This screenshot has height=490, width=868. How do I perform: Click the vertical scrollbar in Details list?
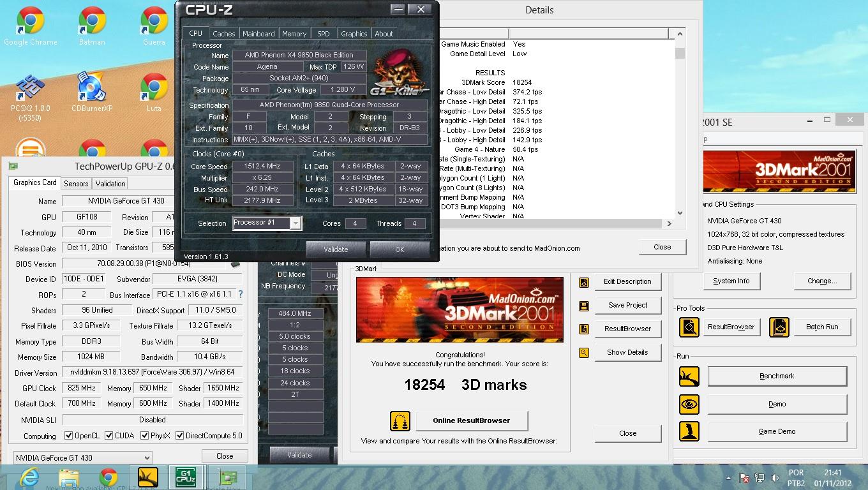680,123
